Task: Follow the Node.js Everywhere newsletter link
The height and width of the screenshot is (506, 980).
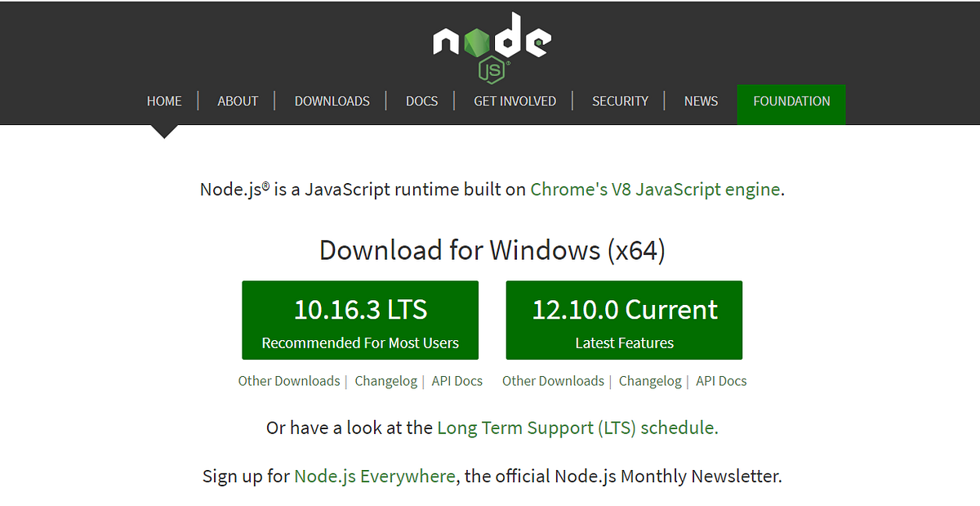Action: coord(375,477)
